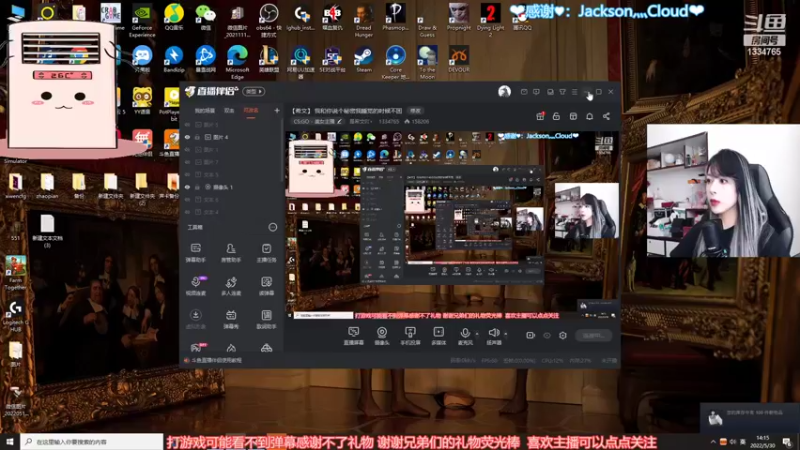Click the taskbar clock showing 14:15
The height and width of the screenshot is (450, 800).
coord(763,442)
